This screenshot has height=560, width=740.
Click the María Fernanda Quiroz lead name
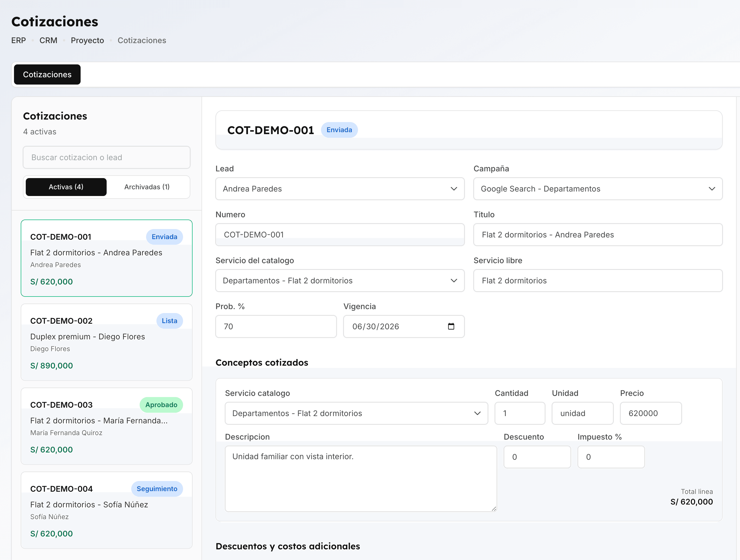tap(66, 433)
